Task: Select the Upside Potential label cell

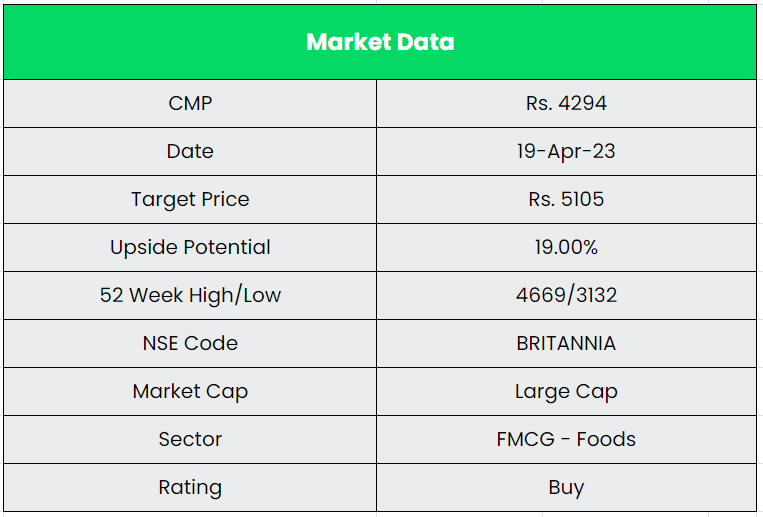Action: (x=190, y=247)
